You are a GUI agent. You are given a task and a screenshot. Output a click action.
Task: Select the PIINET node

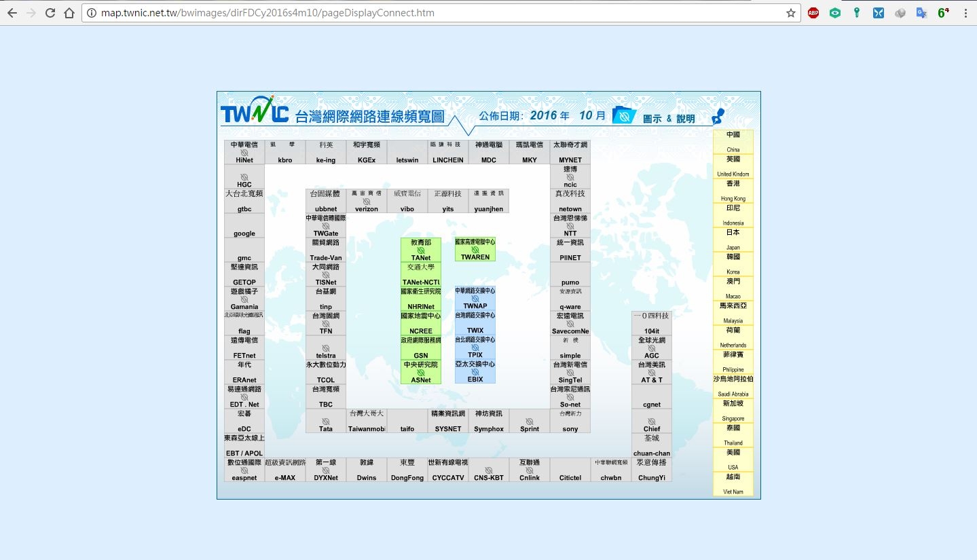click(570, 250)
